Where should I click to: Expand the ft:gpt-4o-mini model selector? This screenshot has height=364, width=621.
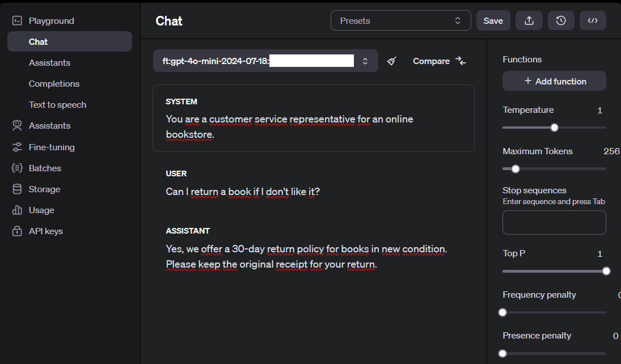(x=265, y=61)
